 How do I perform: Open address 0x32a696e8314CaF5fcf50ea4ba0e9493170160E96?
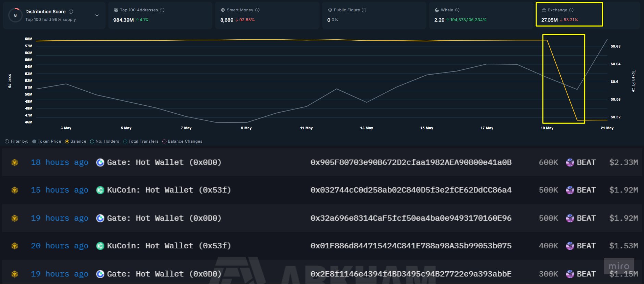411,218
